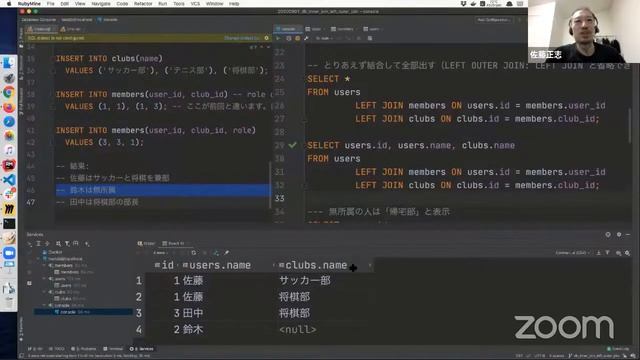Open the datasource settings wrench icon

click(x=306, y=38)
